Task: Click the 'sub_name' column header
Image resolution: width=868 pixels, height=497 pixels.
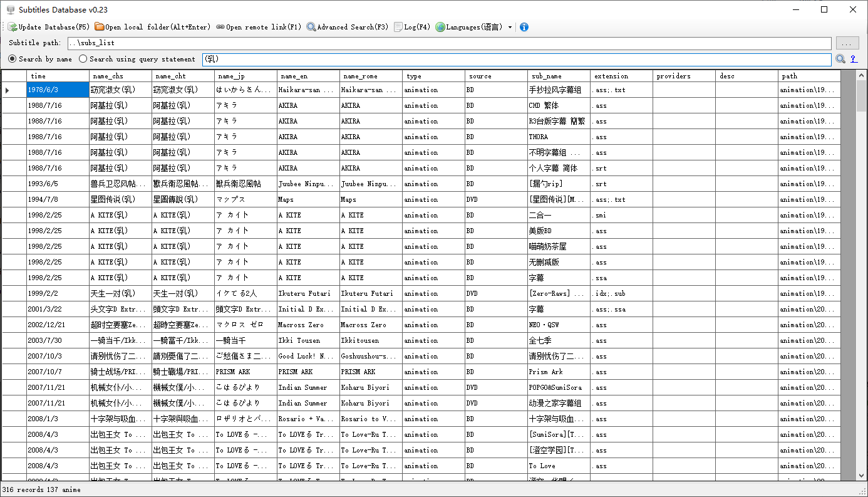Action: pos(559,76)
